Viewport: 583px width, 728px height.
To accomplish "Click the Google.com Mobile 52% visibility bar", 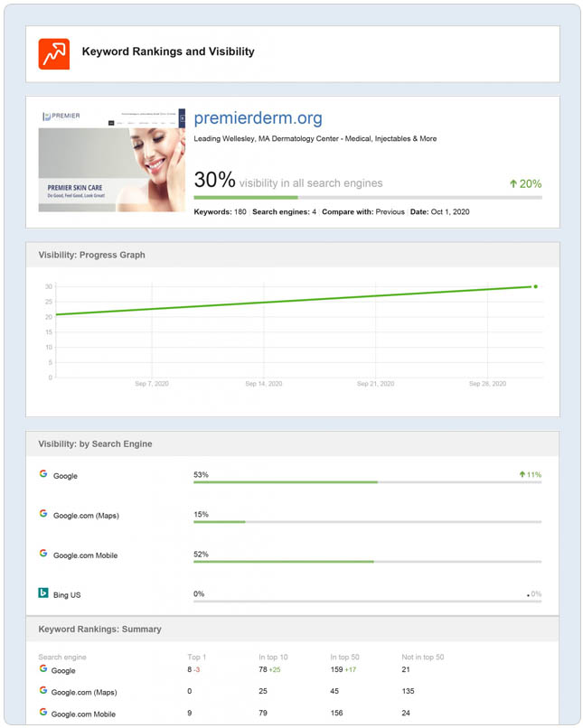I will click(367, 562).
